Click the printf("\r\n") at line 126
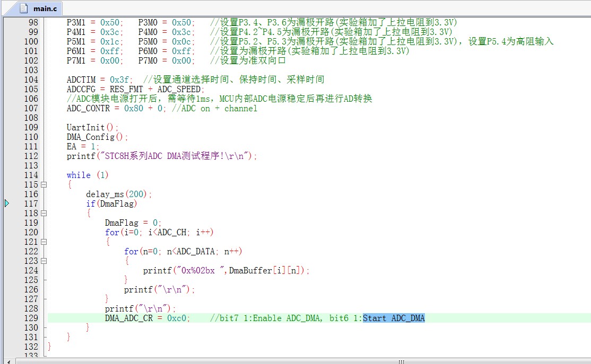The height and width of the screenshot is (364, 591). tap(160, 289)
